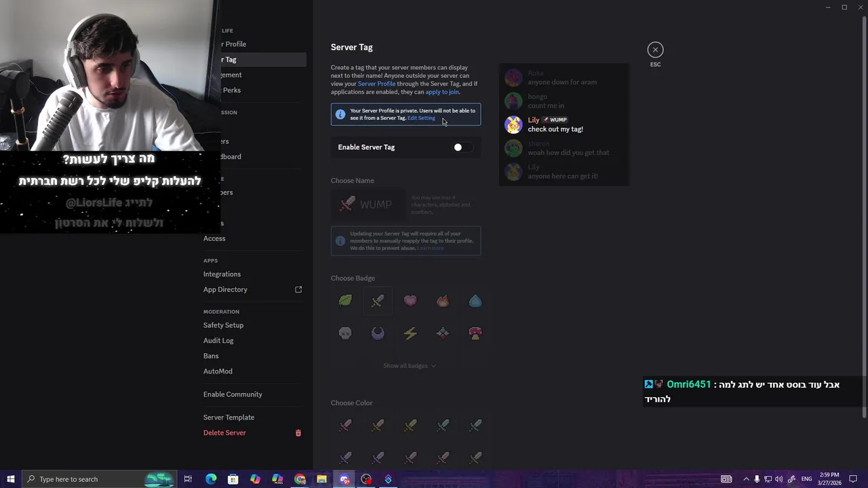Choose the blue water droplet badge
Viewport: 868px width, 488px height.
(475, 300)
